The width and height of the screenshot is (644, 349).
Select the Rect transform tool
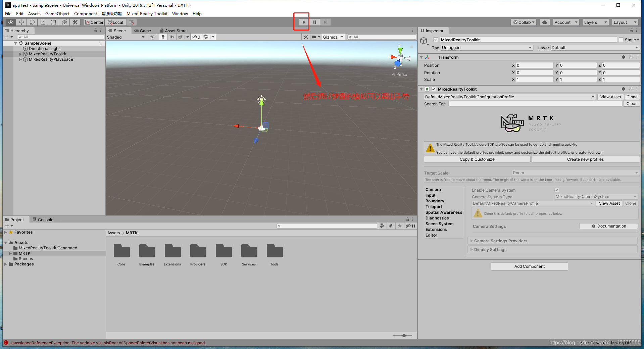pos(54,22)
